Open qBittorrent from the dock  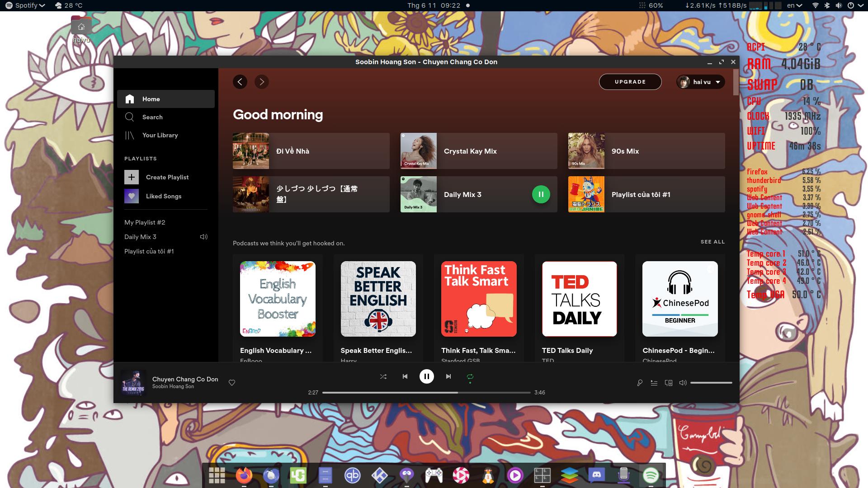click(x=353, y=475)
